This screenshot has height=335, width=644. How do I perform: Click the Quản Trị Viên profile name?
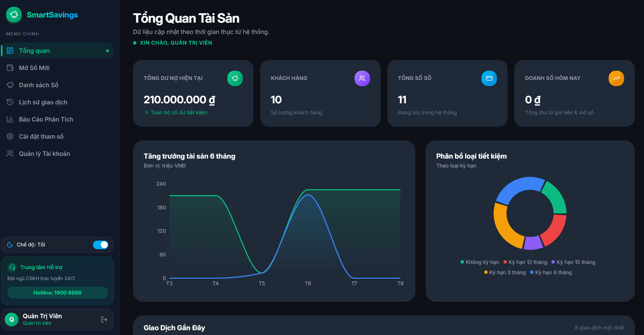pyautogui.click(x=42, y=316)
